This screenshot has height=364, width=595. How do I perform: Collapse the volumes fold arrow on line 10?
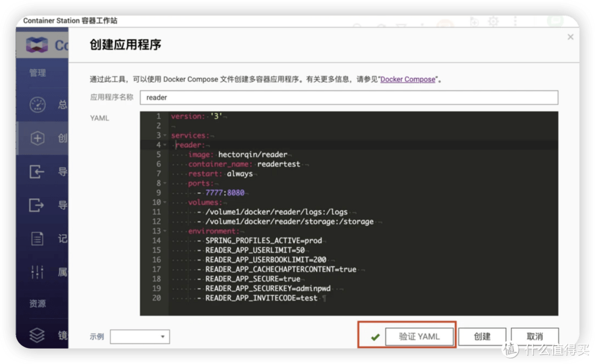point(165,203)
